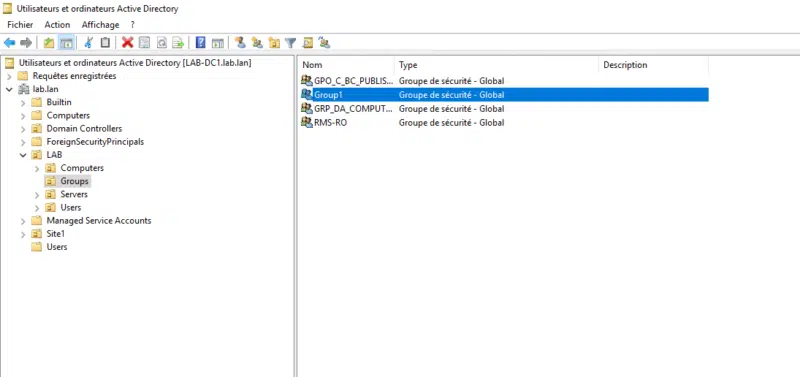Select the bottom-level Users container without expander
The image size is (800, 377).
tap(57, 247)
